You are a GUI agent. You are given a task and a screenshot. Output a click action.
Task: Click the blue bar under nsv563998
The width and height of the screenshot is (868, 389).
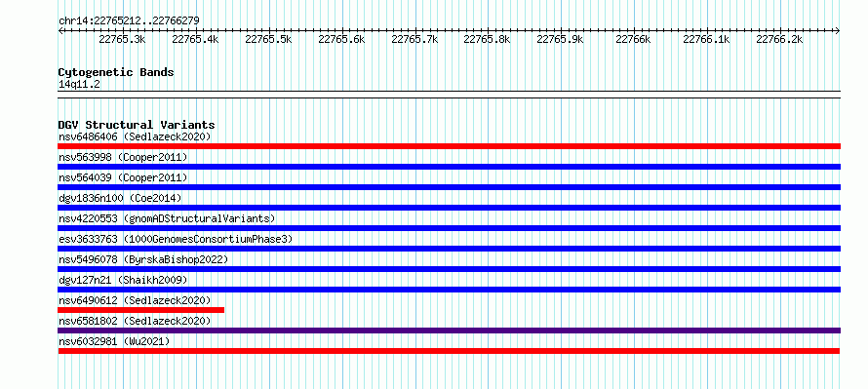coord(449,167)
